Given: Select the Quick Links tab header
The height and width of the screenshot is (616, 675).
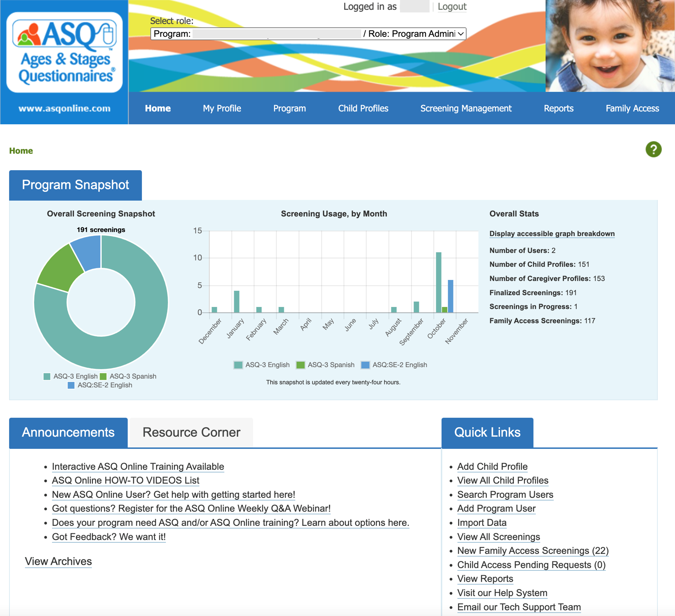Looking at the screenshot, I should coord(487,432).
